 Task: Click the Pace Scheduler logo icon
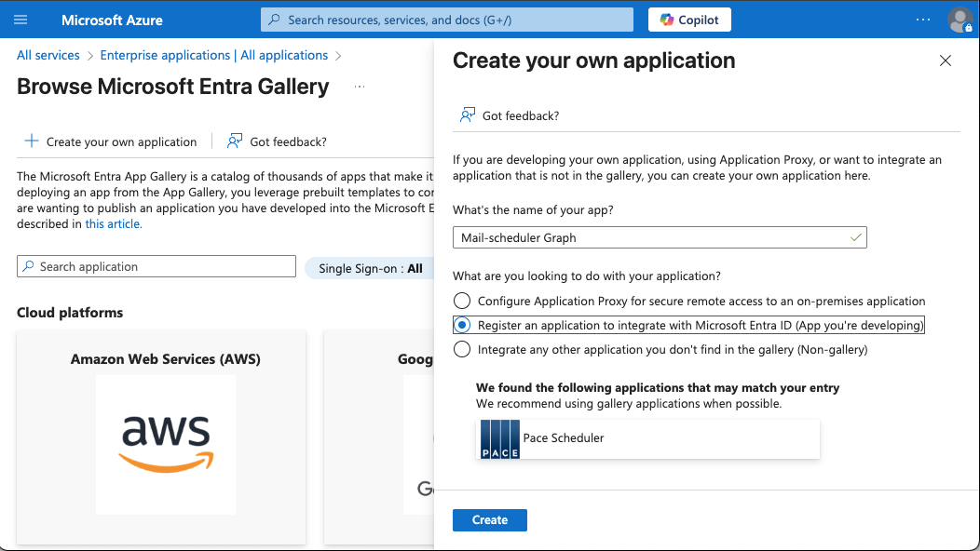(499, 438)
